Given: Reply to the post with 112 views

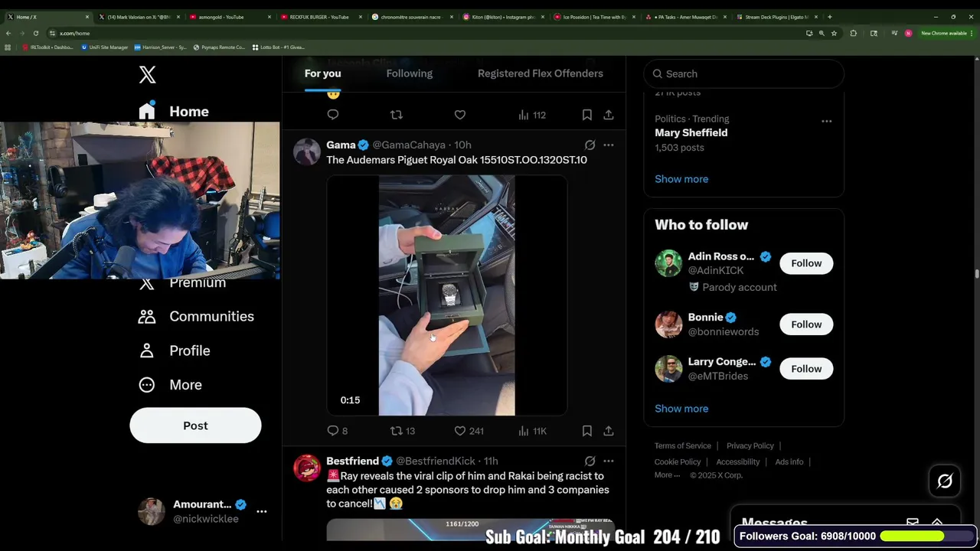Looking at the screenshot, I should [333, 115].
